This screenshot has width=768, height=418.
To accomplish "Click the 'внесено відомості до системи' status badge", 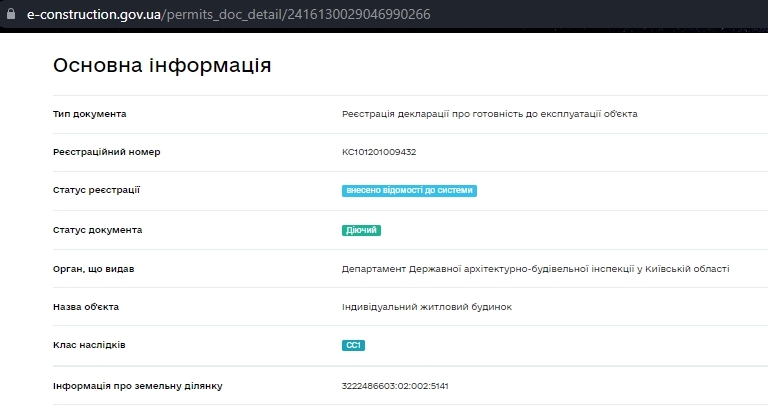I will (409, 191).
